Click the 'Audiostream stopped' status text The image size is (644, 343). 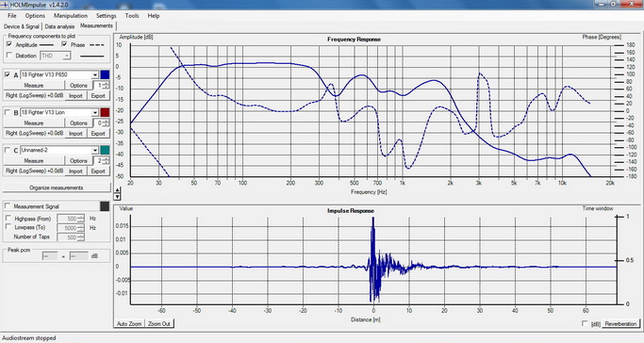click(29, 338)
